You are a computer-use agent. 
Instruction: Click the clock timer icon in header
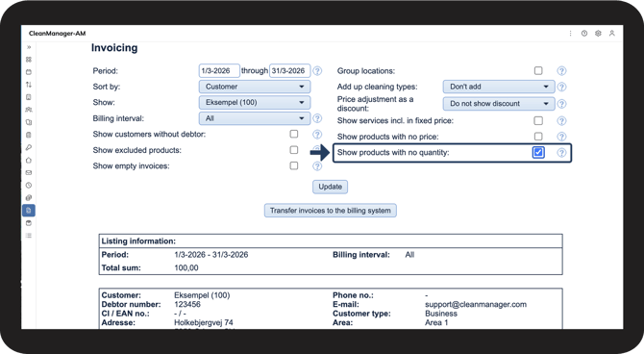point(584,34)
